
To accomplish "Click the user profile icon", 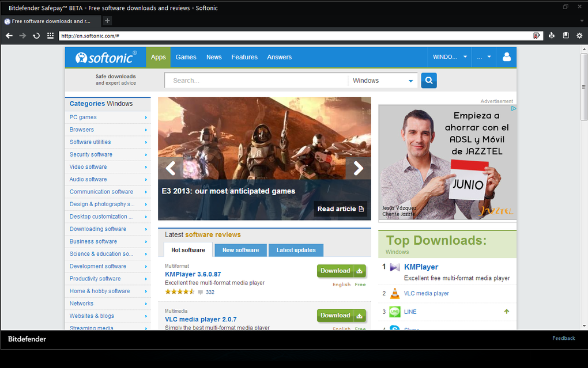I will (506, 57).
